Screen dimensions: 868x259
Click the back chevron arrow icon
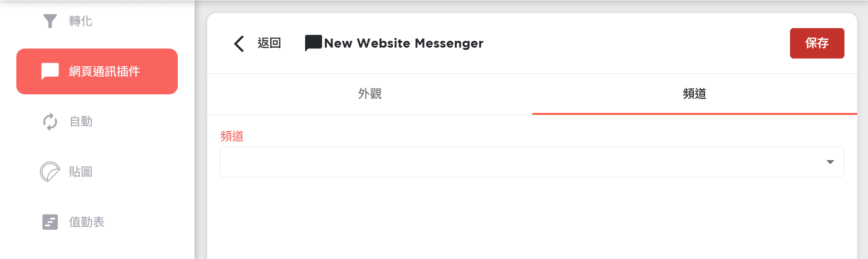[x=239, y=44]
